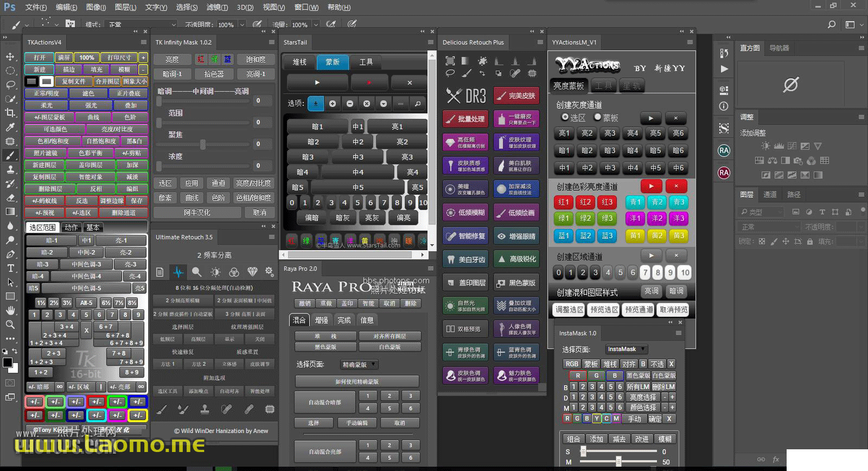Click the 美白牙齿 button
Viewport: 868px width, 471px height.
465,259
